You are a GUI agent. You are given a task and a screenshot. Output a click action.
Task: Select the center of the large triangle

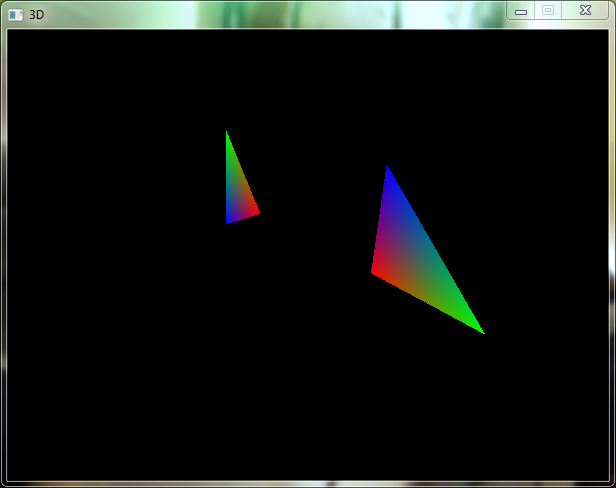pyautogui.click(x=412, y=260)
